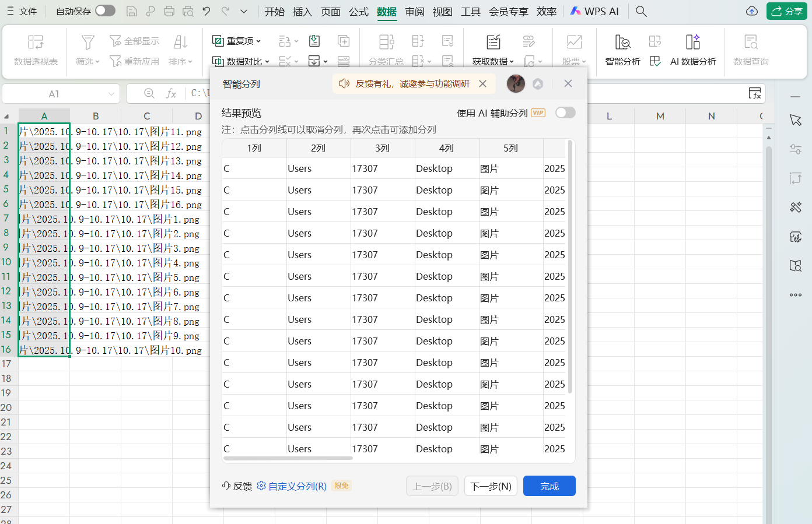Dismiss the 反馈有礼 notification banner

(x=482, y=83)
